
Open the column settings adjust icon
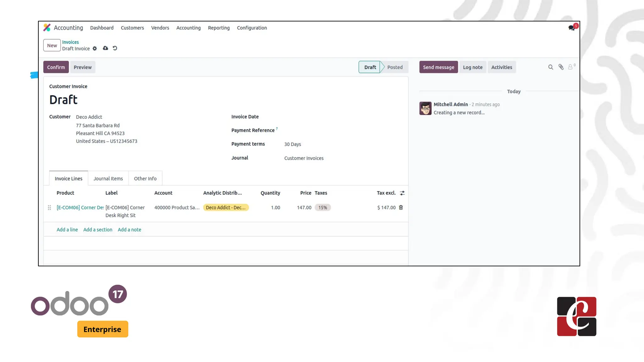(x=402, y=193)
